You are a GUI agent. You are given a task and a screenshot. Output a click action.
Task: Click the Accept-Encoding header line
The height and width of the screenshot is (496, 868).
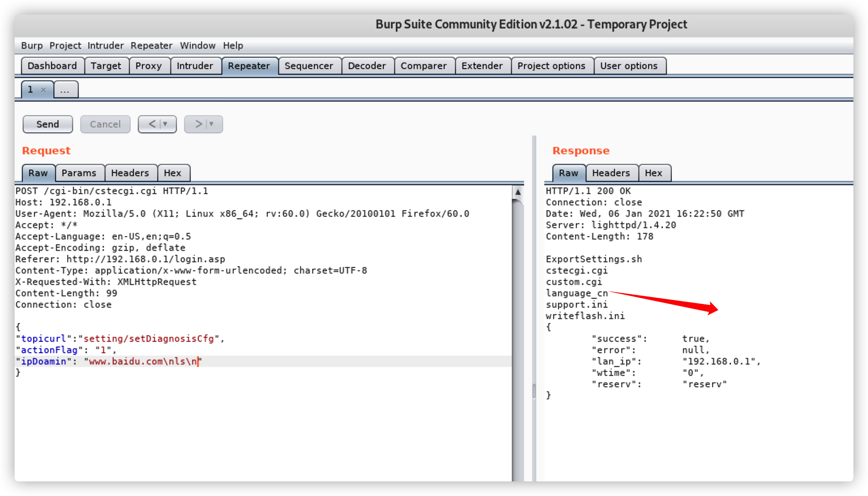click(101, 248)
